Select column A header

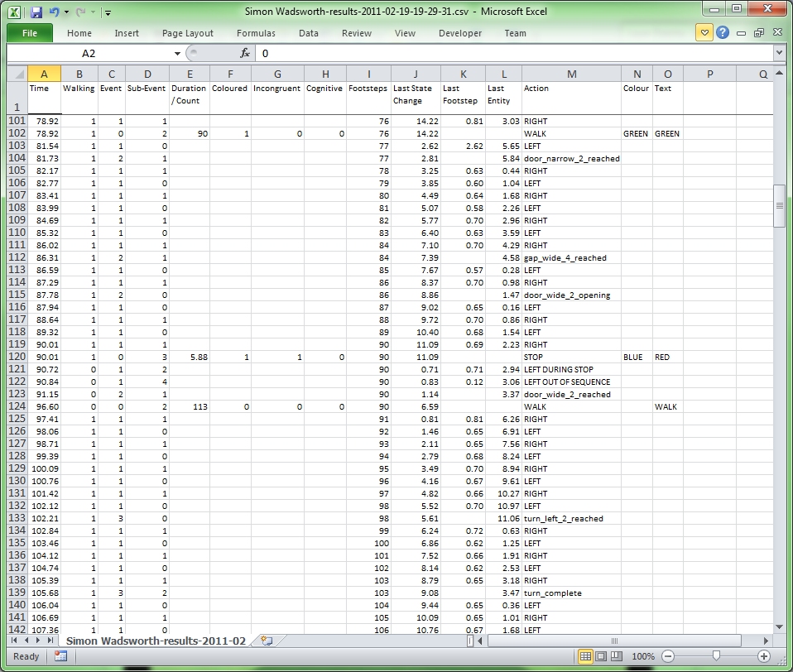click(x=44, y=74)
